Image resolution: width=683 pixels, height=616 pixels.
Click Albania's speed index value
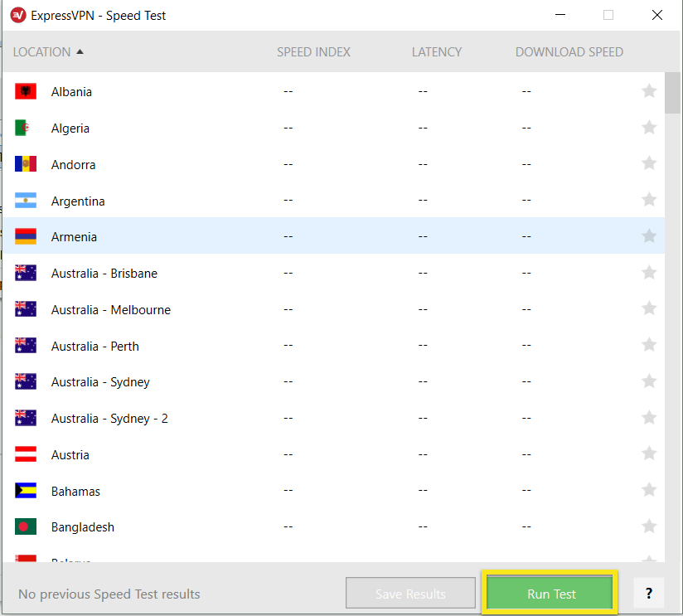288,91
